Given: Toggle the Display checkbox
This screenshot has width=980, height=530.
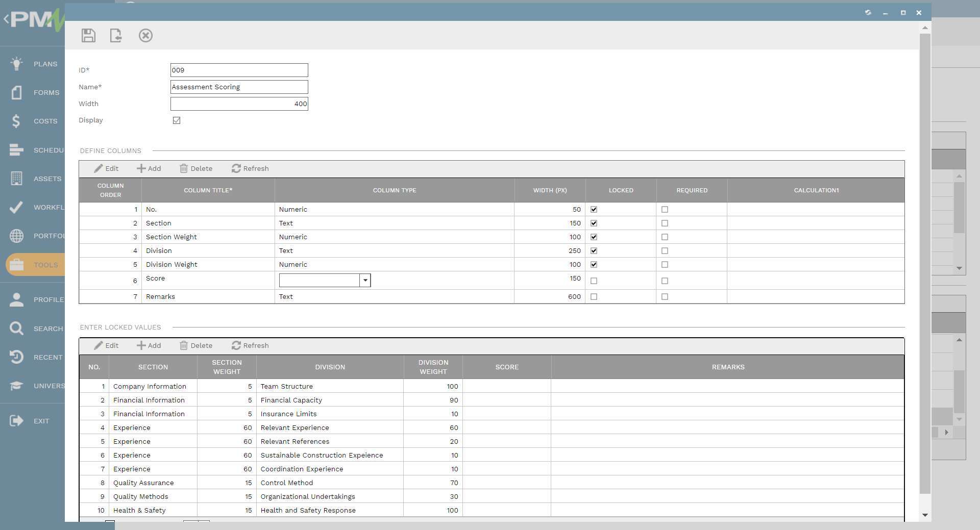Looking at the screenshot, I should point(177,120).
